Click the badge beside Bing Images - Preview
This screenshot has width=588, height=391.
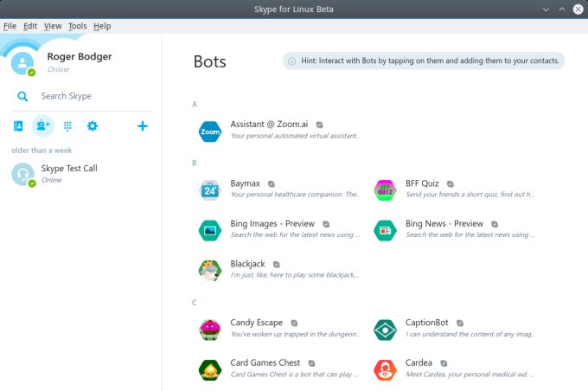[x=326, y=224]
